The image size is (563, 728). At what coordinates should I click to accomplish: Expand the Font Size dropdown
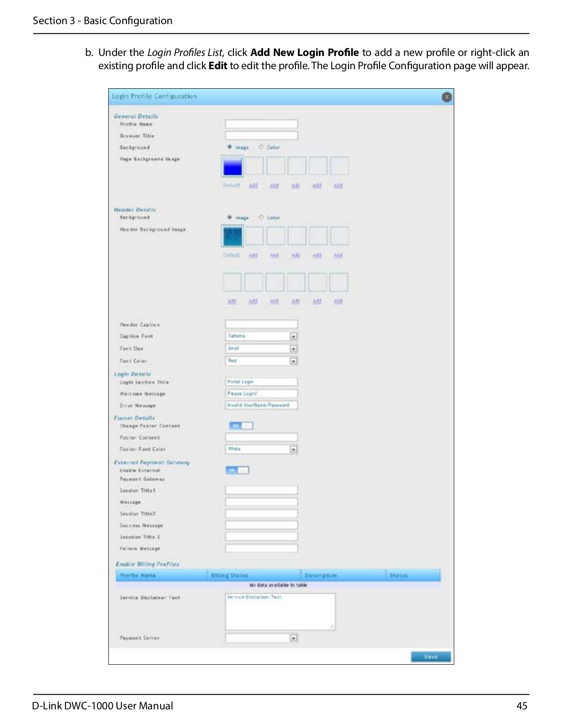294,349
